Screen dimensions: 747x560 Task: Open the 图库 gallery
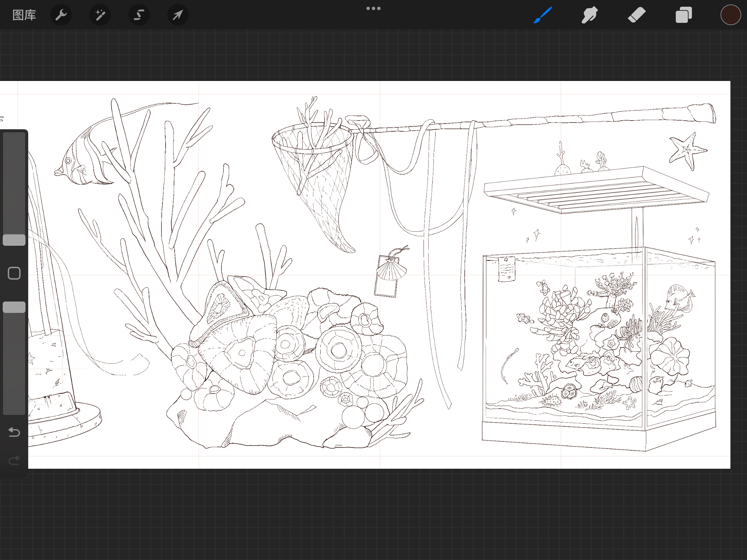pos(24,15)
